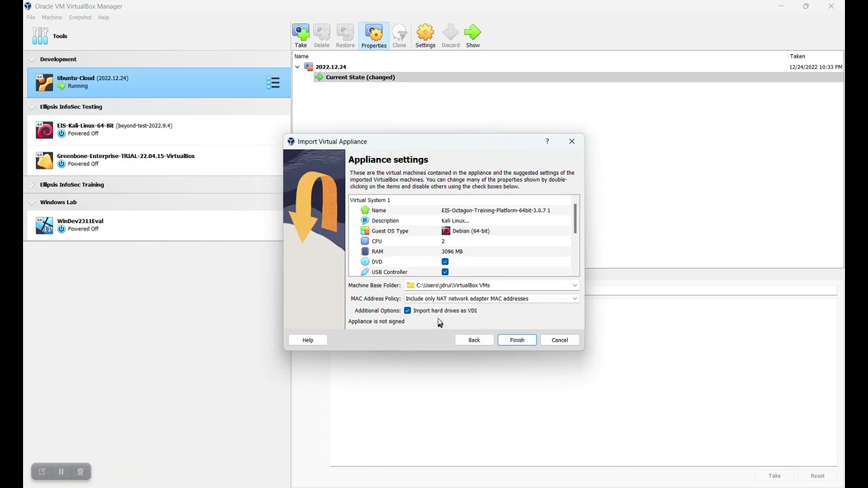Open the Help menu in the menu bar
This screenshot has height=488, width=868.
(x=104, y=18)
